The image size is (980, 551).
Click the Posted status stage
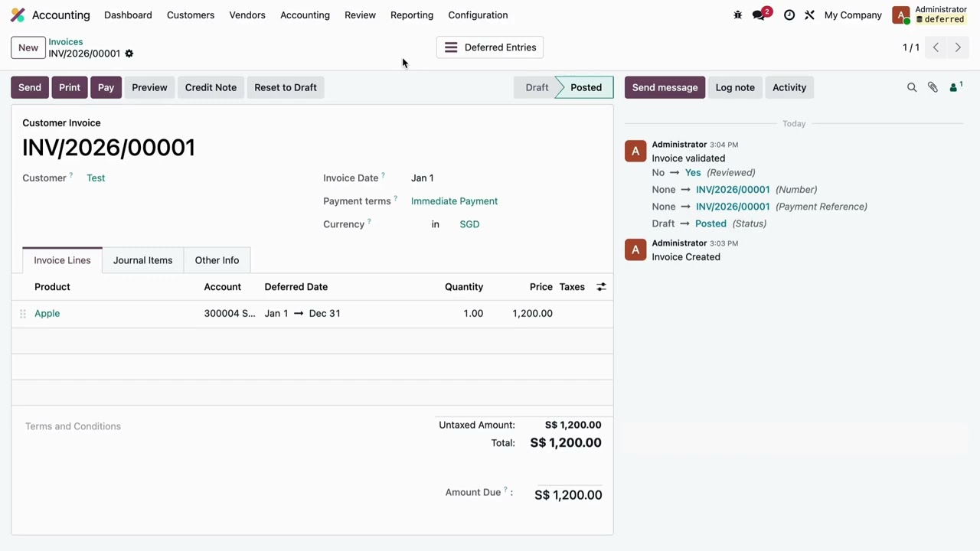[x=586, y=87]
